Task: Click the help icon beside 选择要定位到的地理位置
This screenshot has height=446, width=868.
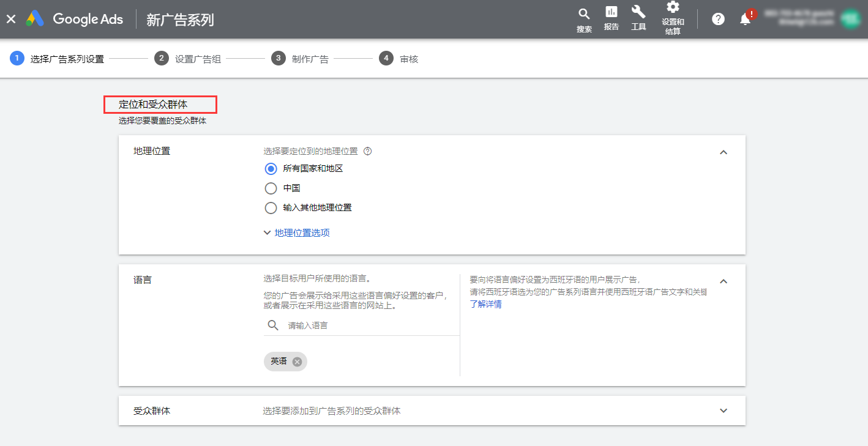Action: tap(368, 151)
